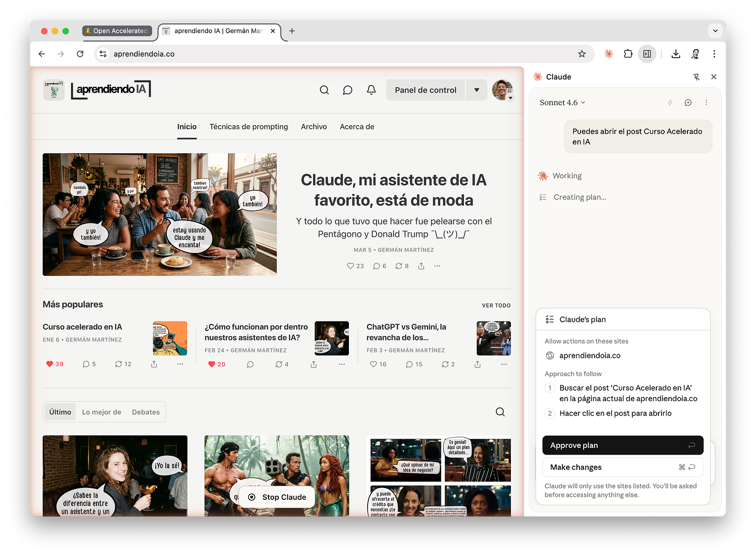
Task: Open browser downloads icon
Action: coord(676,54)
